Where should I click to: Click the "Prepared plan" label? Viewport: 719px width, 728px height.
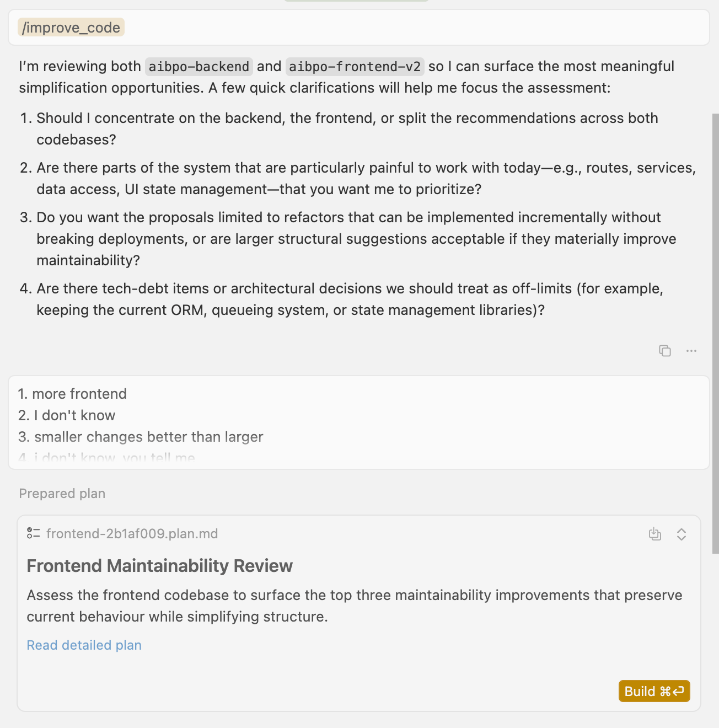point(62,494)
